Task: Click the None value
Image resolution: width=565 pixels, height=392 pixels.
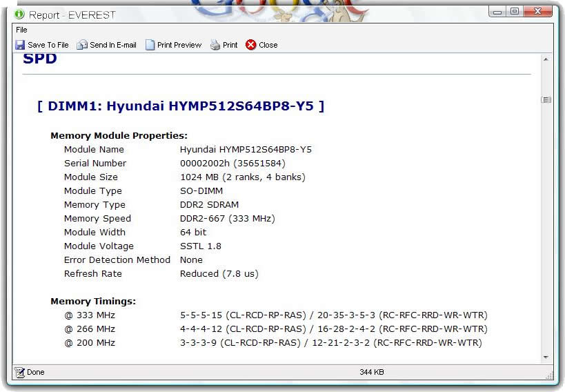Action: tap(191, 260)
